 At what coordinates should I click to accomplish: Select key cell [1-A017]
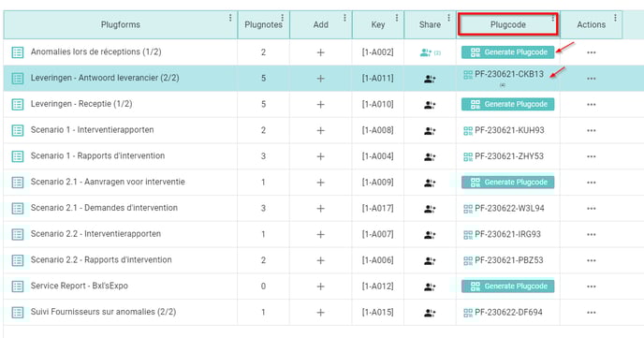coord(377,208)
